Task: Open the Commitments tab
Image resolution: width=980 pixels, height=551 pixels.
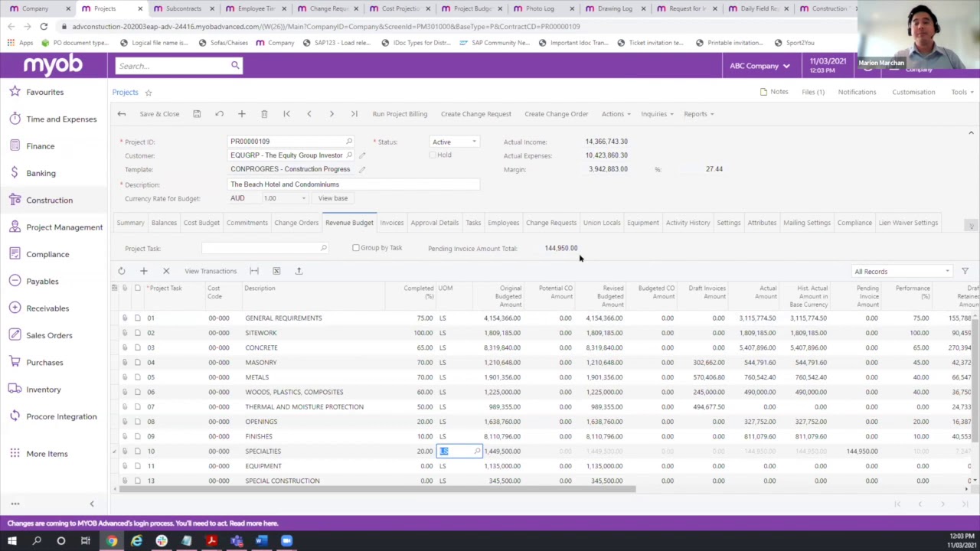Action: click(x=247, y=223)
